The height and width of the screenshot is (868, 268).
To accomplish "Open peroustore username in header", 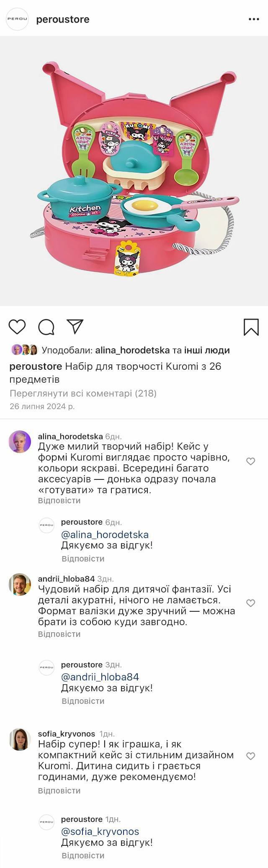I will click(x=63, y=19).
